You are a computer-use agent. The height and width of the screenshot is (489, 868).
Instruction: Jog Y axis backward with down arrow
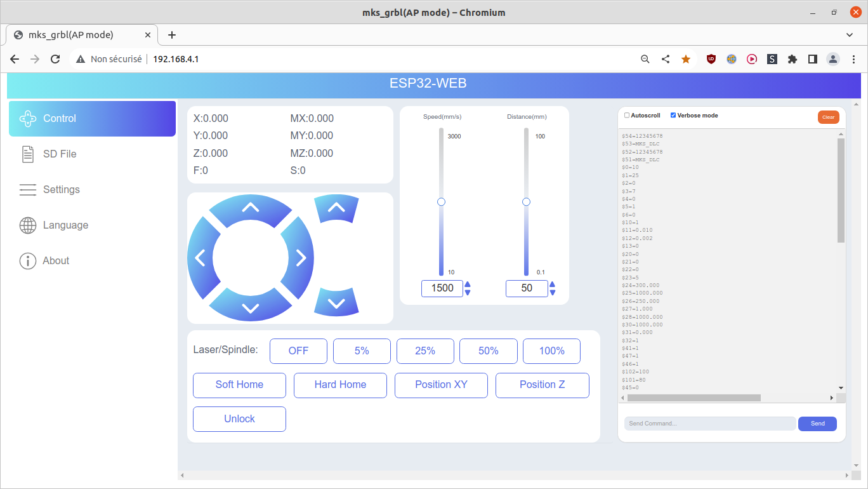pos(251,307)
